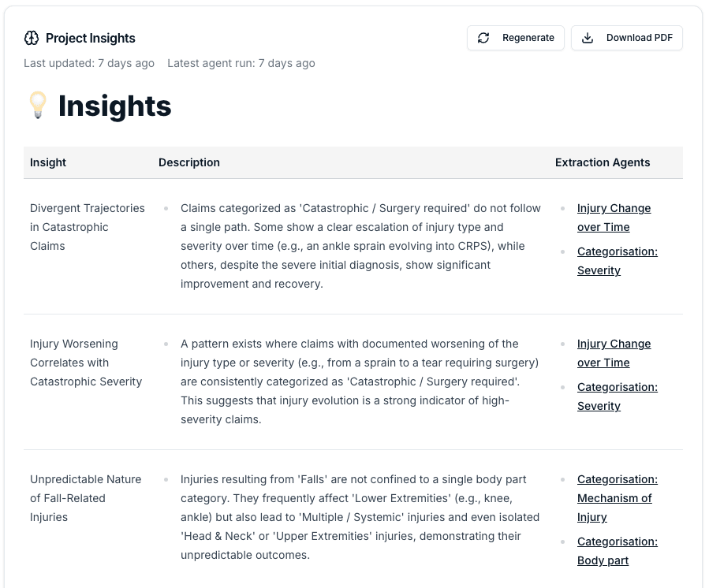Select the Injury Worsening Correlates insight title

coord(86,363)
